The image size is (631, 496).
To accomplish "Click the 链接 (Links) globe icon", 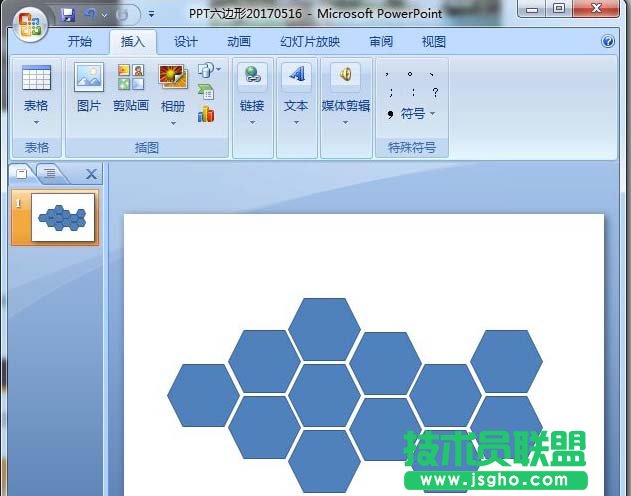I will (x=252, y=76).
